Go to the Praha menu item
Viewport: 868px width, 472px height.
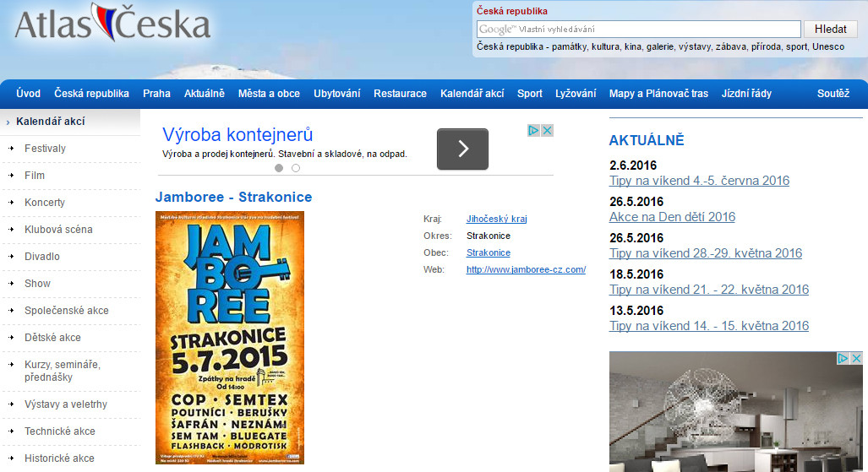tap(156, 94)
